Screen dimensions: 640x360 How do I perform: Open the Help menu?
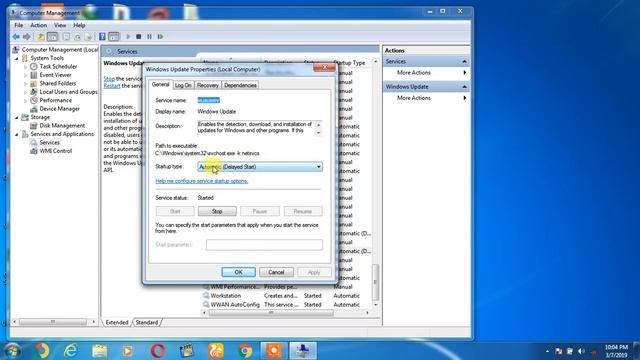[79, 25]
